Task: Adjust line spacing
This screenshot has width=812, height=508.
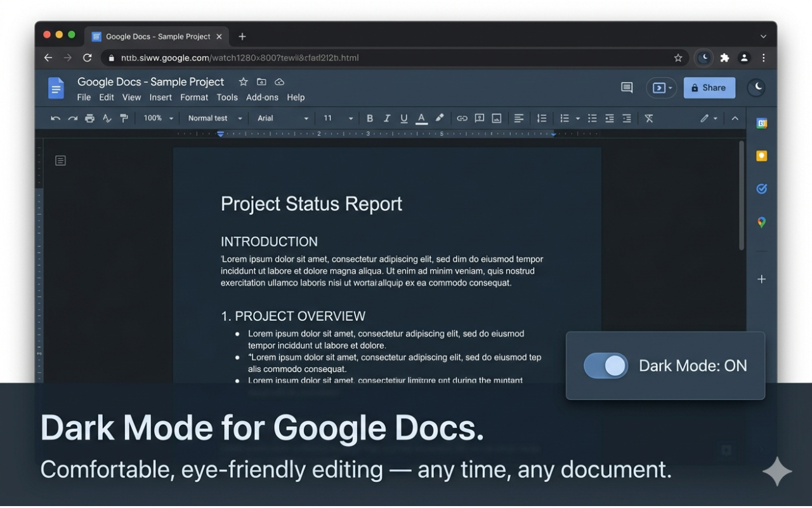Action: 542,118
